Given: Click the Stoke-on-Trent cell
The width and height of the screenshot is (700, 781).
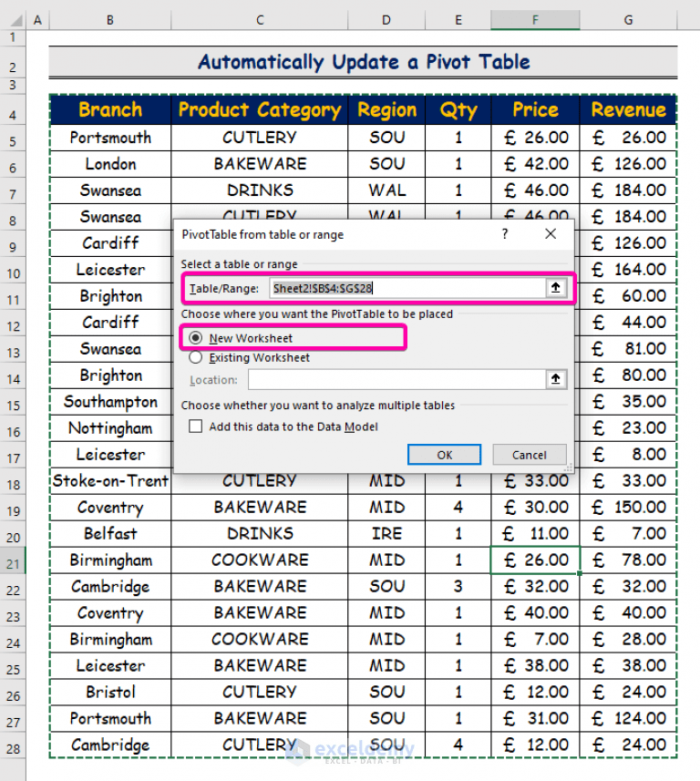Looking at the screenshot, I should (110, 480).
